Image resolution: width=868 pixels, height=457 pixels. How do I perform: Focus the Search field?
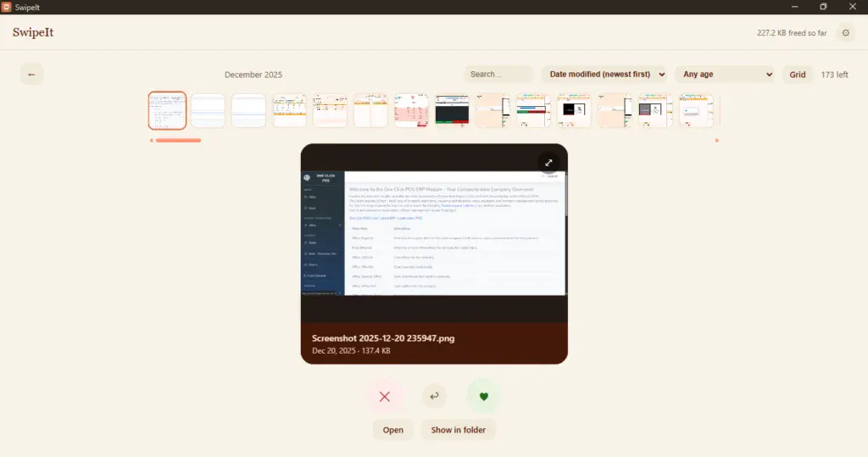[498, 75]
